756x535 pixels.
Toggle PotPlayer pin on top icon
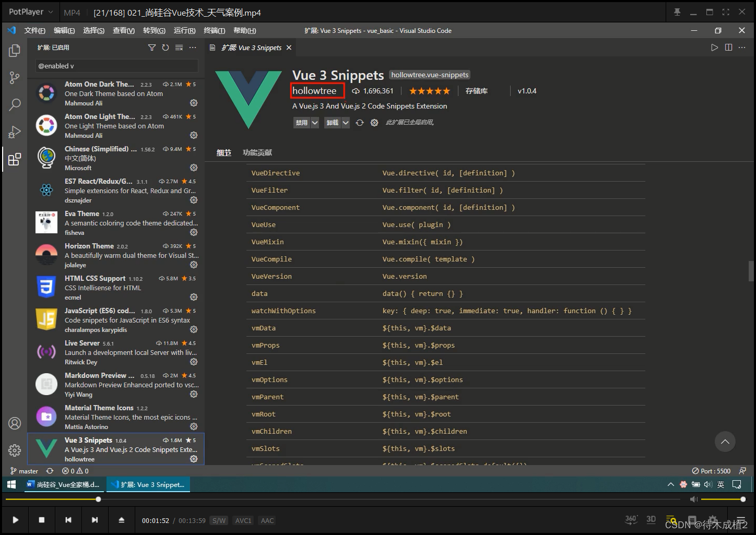click(677, 12)
